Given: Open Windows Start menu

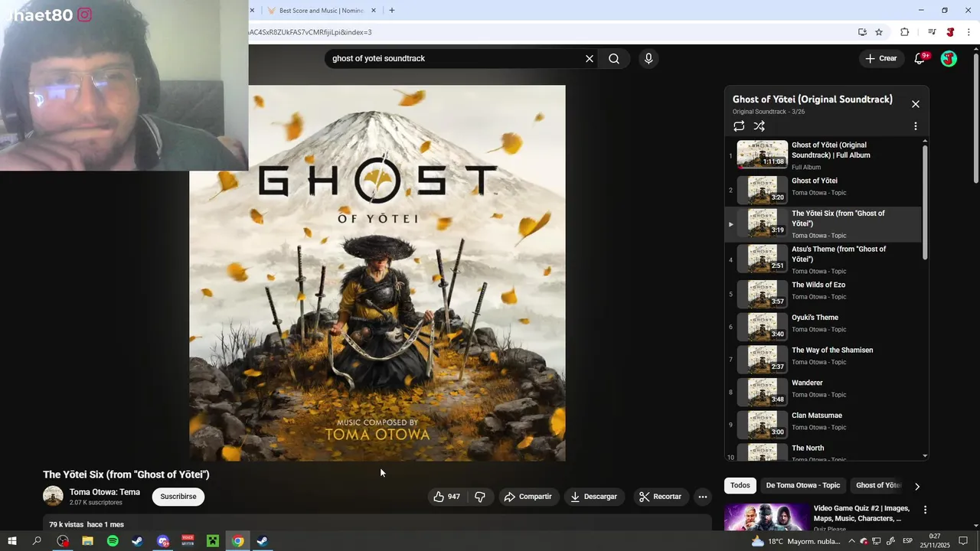Looking at the screenshot, I should click(11, 541).
